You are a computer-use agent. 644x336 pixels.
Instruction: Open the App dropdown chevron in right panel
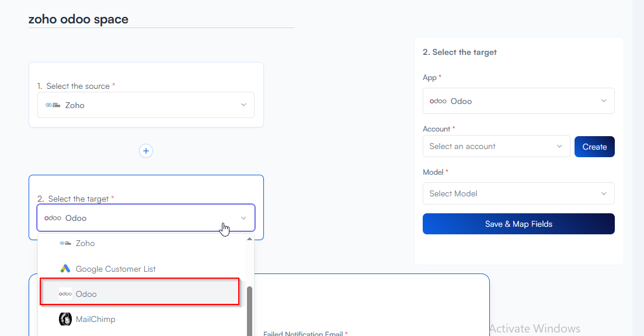pos(604,101)
